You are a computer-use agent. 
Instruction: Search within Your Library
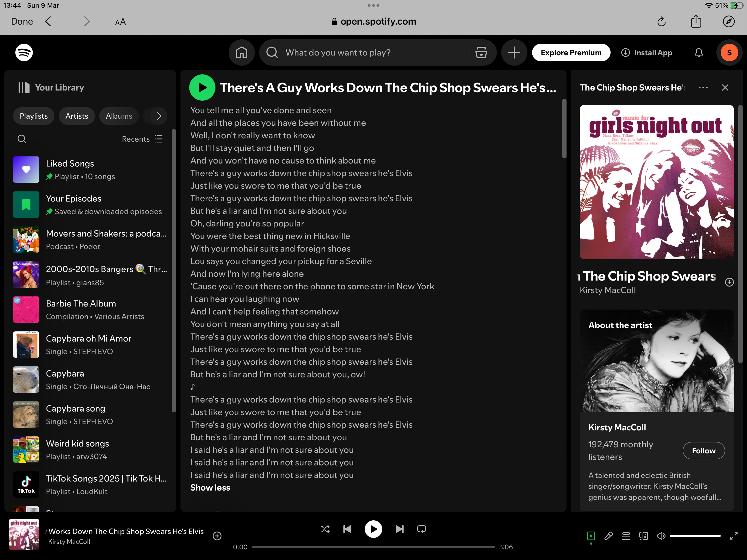[22, 139]
